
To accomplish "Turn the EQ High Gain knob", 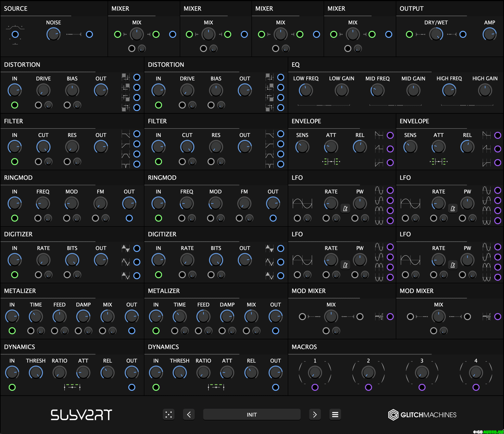I will coord(485,90).
